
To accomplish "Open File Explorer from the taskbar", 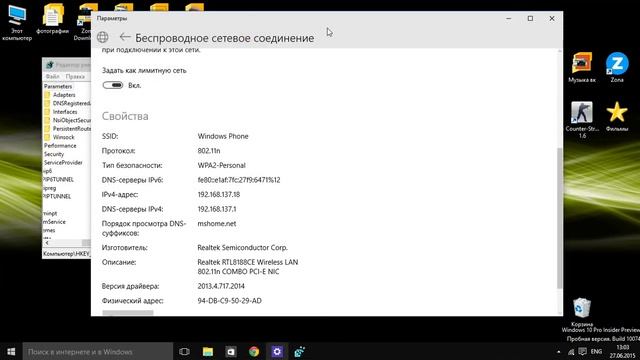I will pyautogui.click(x=208, y=351).
